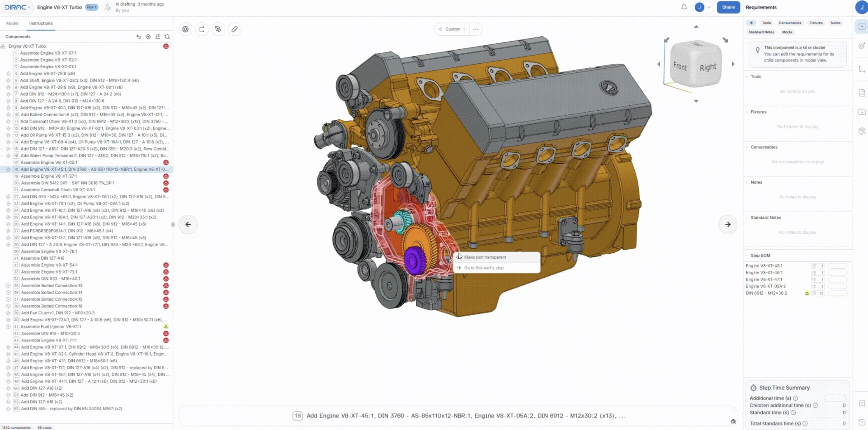Image resolution: width=868 pixels, height=430 pixels.
Task: Rotate view cube using the top arrow
Action: pyautogui.click(x=696, y=27)
